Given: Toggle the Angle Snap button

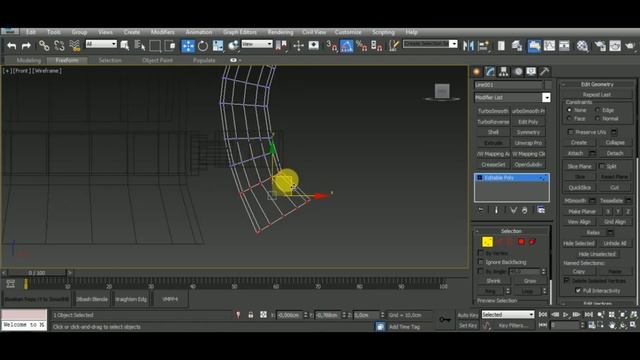Looking at the screenshot, I should [346, 46].
